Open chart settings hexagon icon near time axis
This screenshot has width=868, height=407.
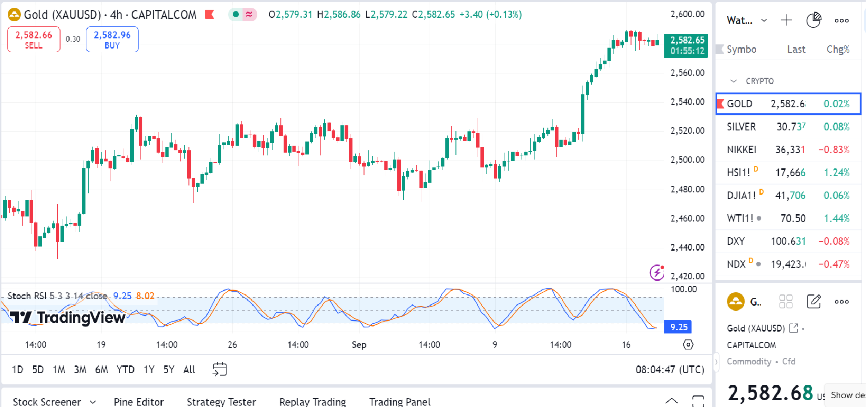click(x=688, y=345)
